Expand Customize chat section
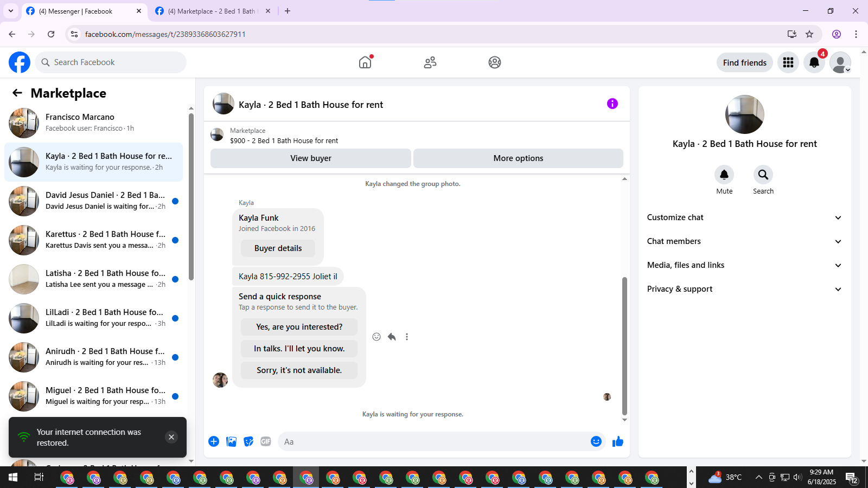 pos(745,217)
